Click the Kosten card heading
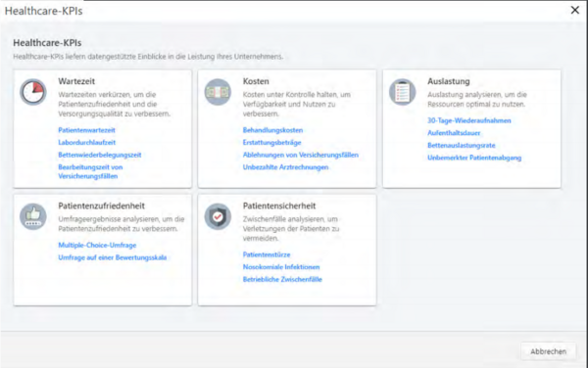The image size is (588, 368). click(256, 81)
